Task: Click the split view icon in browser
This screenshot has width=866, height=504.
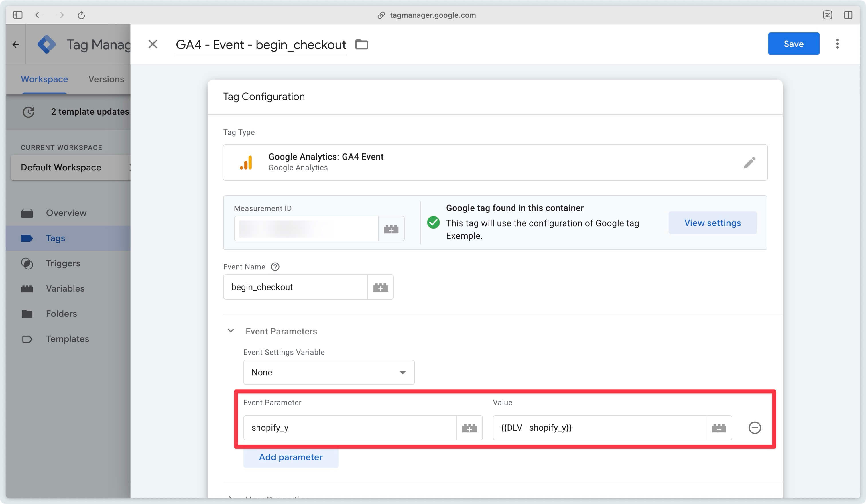Action: (848, 15)
